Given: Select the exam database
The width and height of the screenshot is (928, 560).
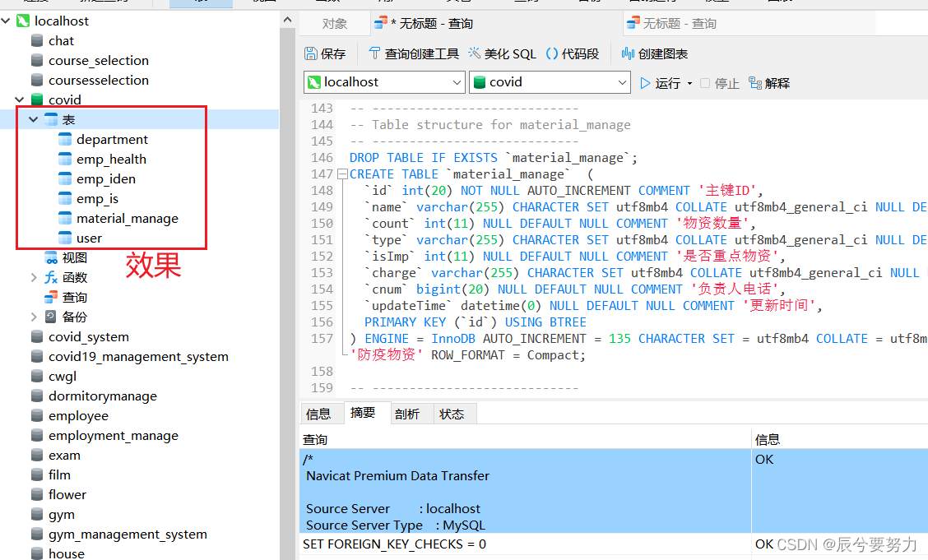Looking at the screenshot, I should (64, 456).
